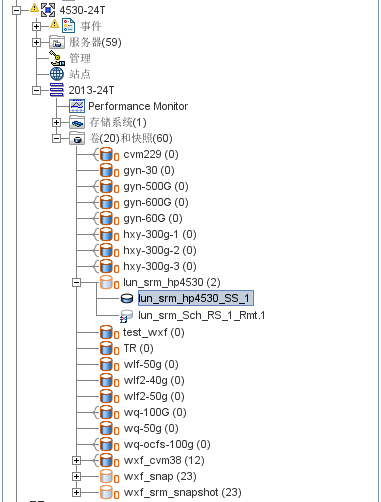Collapse the lun_srm_hp4530 volume node
This screenshot has width=381, height=502.
[76, 282]
